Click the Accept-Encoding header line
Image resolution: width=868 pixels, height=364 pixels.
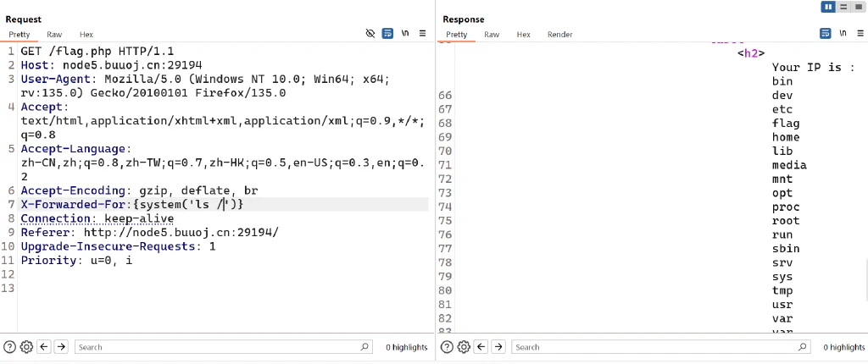pyautogui.click(x=140, y=190)
